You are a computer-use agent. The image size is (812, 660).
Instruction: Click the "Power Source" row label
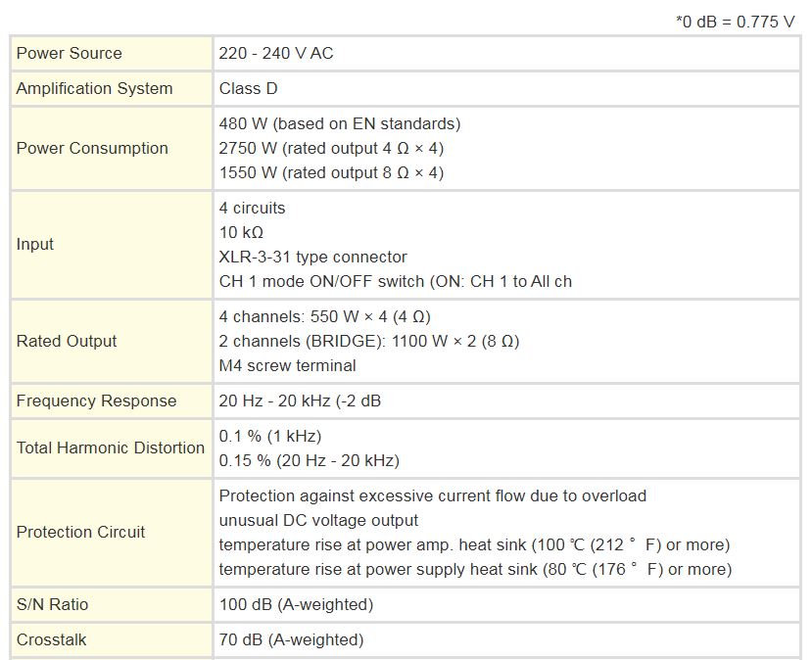(70, 53)
